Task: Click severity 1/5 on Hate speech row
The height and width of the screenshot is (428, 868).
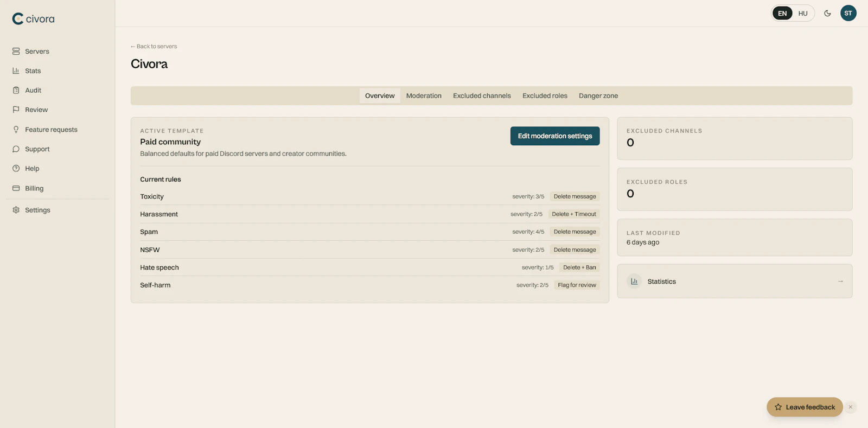Action: (538, 267)
